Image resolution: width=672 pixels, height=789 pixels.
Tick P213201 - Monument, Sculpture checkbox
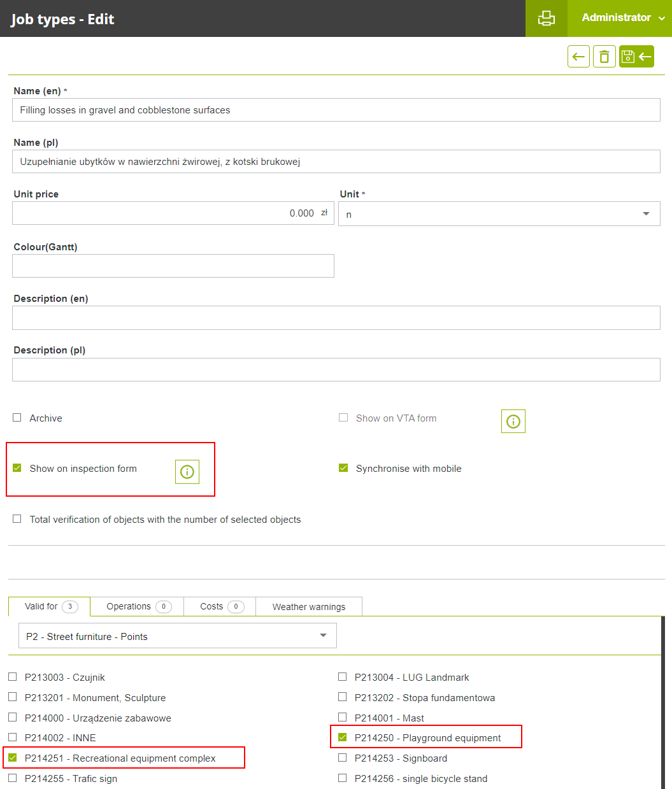tap(13, 697)
